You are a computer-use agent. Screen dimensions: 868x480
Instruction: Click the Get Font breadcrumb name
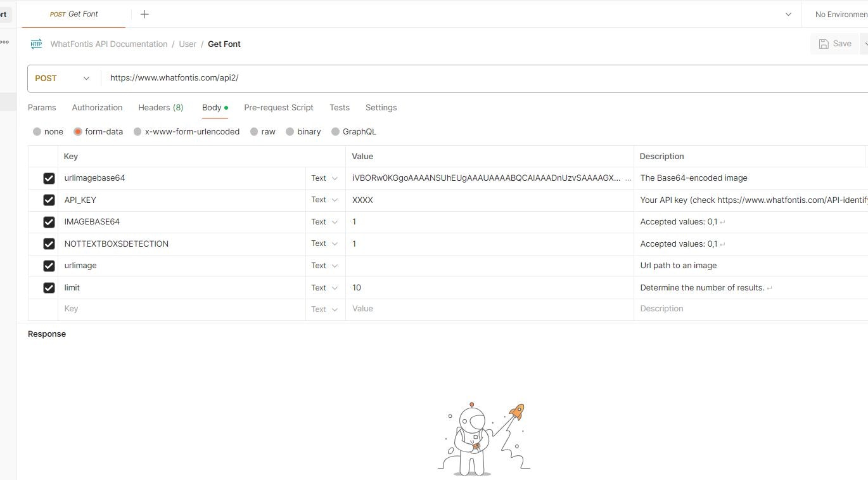click(224, 44)
